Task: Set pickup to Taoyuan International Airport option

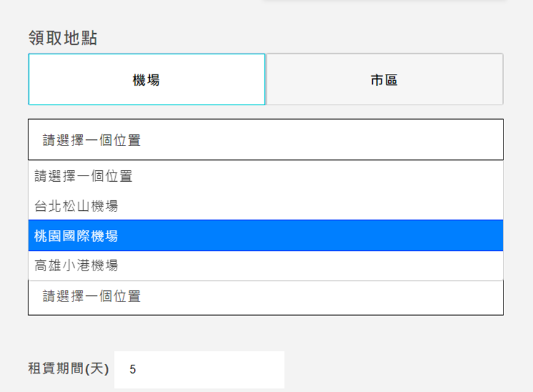Action: tap(266, 235)
